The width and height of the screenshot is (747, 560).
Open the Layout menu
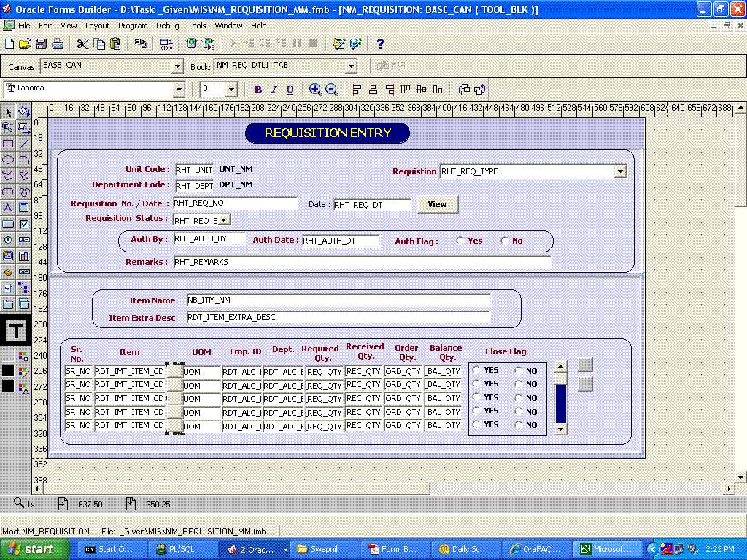click(97, 26)
